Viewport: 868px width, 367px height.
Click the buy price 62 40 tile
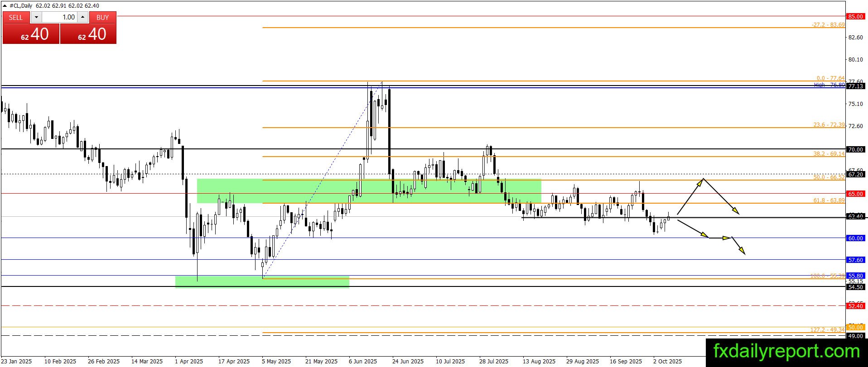tap(88, 34)
